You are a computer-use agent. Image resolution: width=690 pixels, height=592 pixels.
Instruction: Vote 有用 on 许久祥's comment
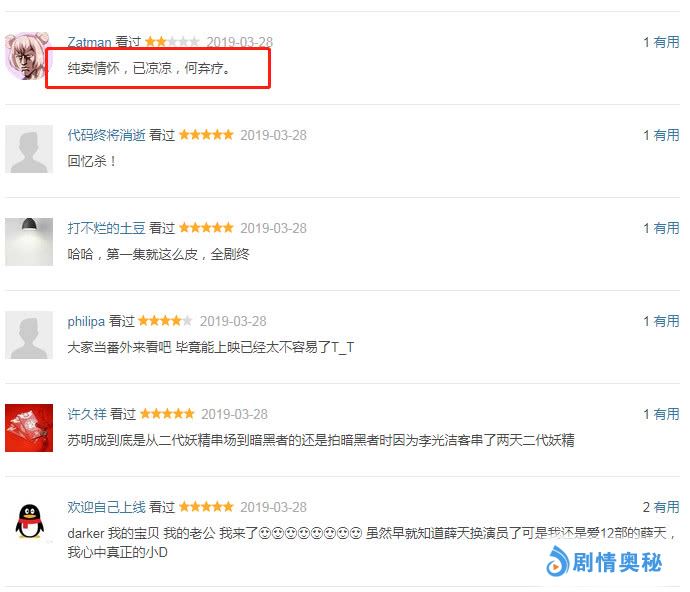click(666, 414)
